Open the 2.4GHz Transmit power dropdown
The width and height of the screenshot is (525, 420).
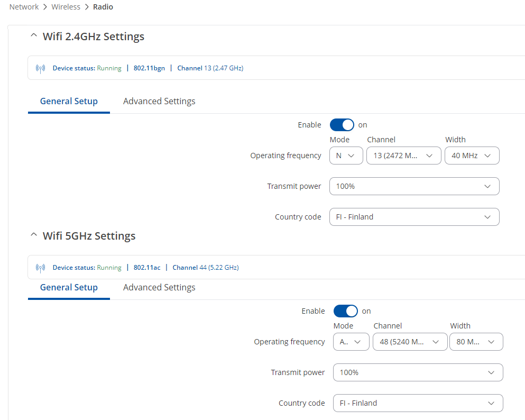pyautogui.click(x=415, y=186)
